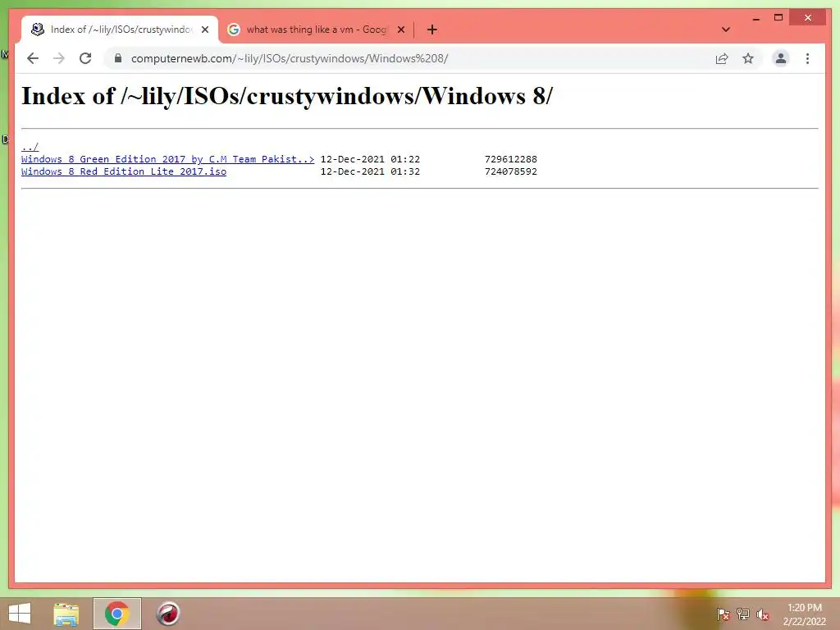
Task: Reload the current page
Action: tap(85, 58)
